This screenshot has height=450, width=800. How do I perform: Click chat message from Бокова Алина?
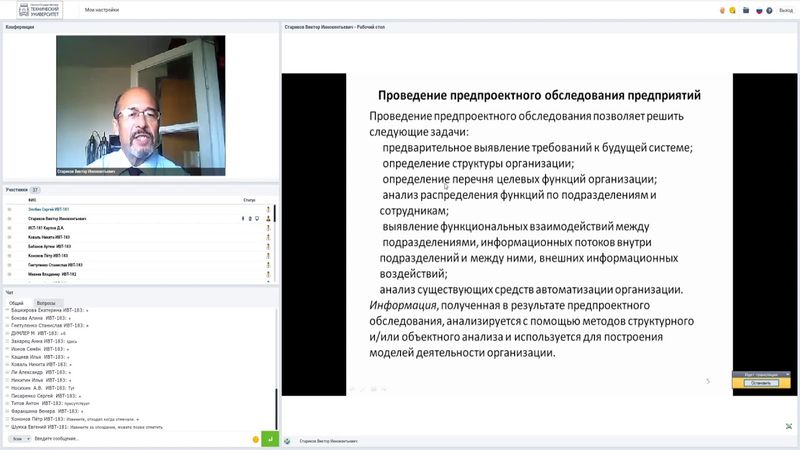(41, 318)
